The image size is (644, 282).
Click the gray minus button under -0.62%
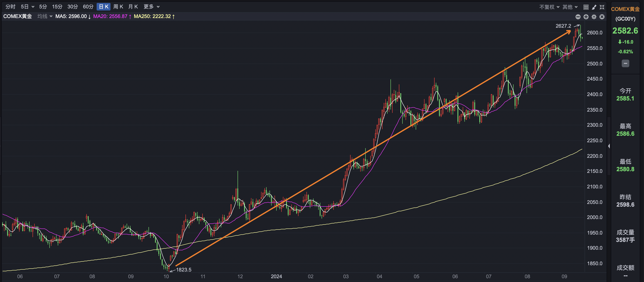coord(625,63)
